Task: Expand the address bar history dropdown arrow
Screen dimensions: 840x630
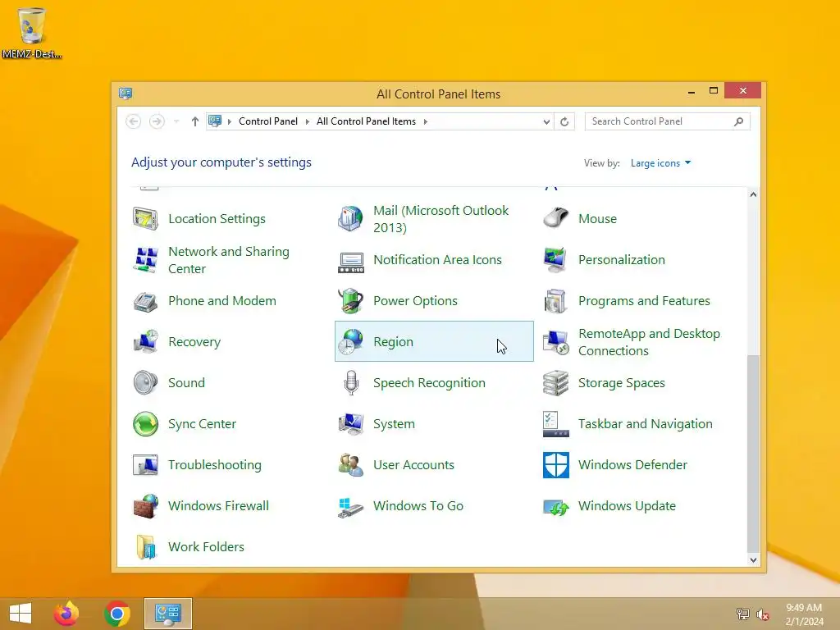Action: pos(546,122)
